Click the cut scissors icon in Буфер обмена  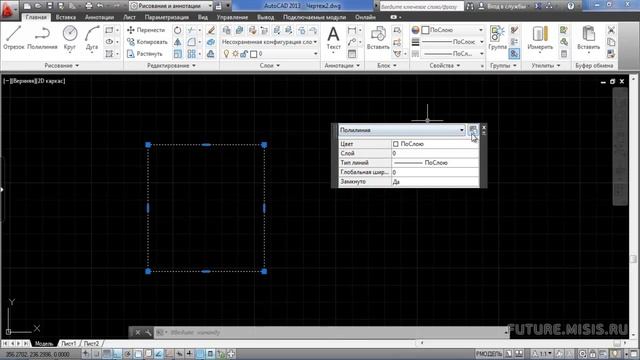611,30
